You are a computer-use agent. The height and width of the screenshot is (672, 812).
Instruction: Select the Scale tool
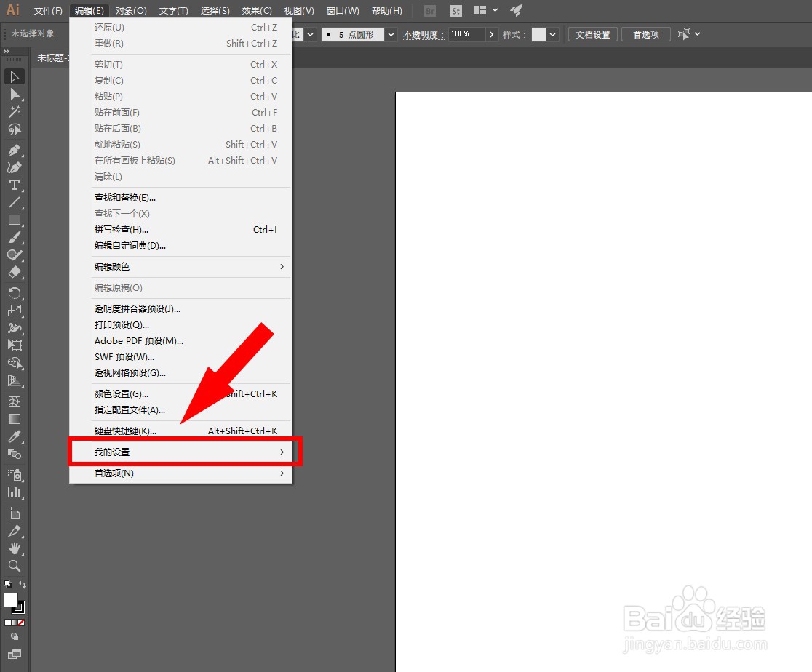(x=15, y=311)
